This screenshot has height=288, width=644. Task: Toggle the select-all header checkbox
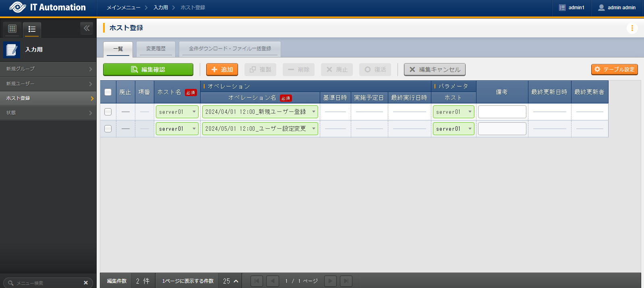tap(108, 92)
